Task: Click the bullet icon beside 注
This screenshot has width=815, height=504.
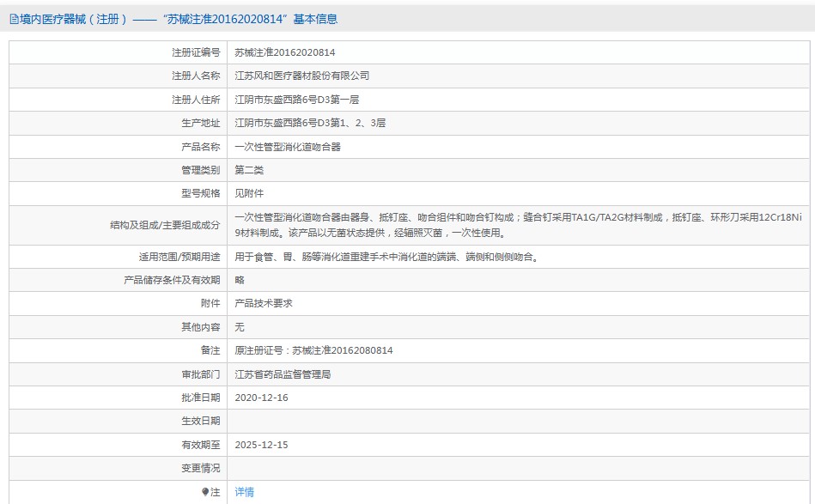Action: [205, 492]
